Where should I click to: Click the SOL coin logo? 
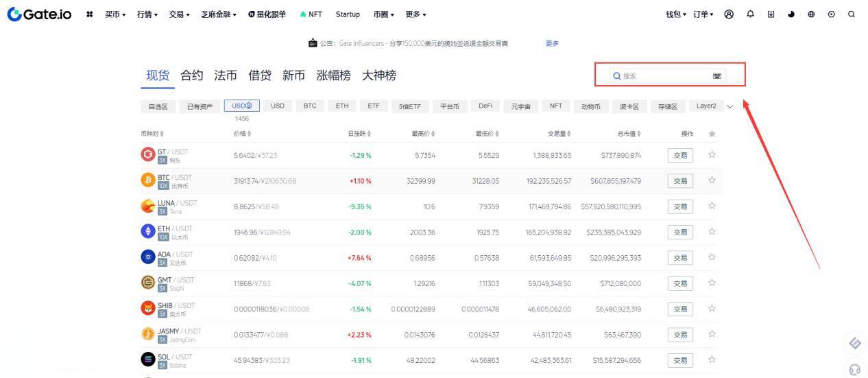[x=147, y=359]
